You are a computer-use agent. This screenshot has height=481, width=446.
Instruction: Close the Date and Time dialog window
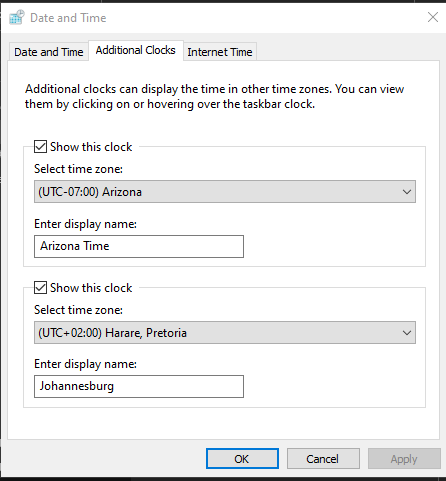[433, 17]
